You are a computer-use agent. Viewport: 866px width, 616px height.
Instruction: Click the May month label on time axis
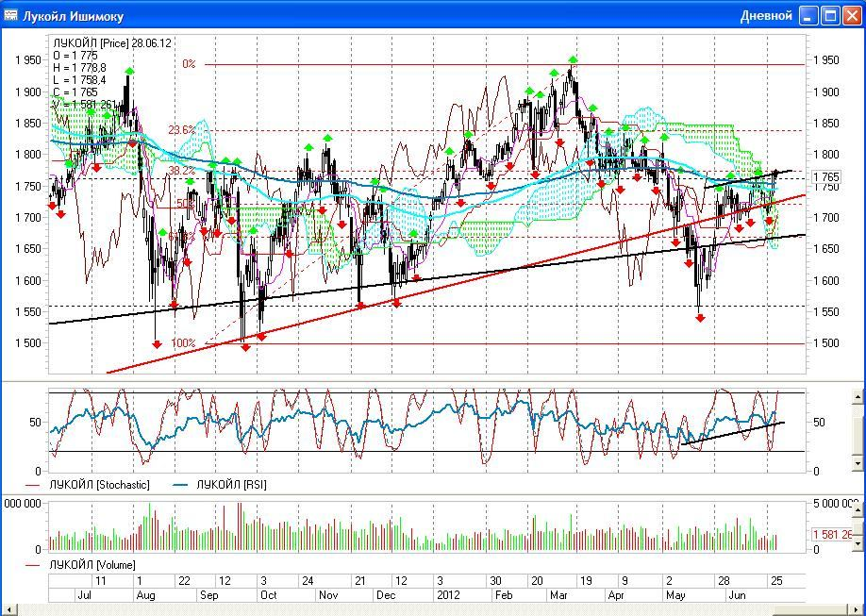(675, 595)
